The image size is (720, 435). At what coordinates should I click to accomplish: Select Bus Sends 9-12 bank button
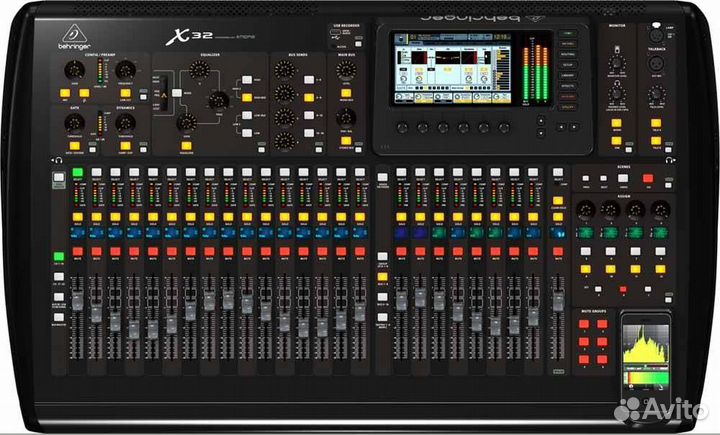pyautogui.click(x=309, y=115)
